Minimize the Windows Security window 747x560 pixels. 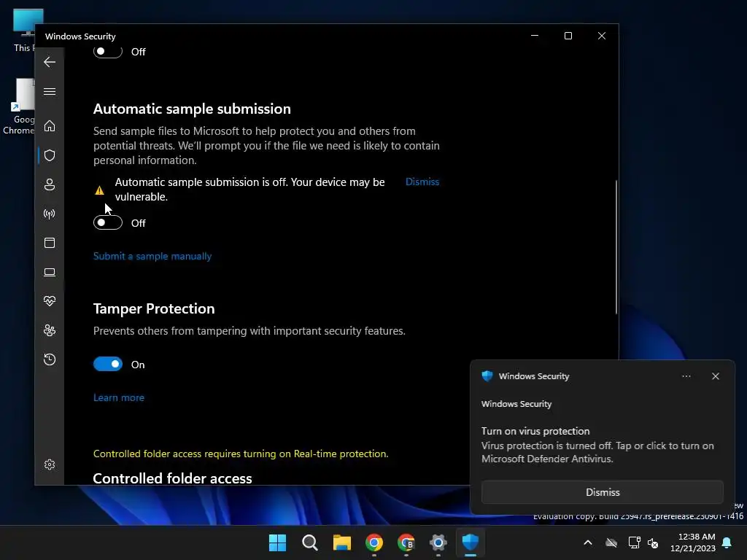tap(535, 36)
